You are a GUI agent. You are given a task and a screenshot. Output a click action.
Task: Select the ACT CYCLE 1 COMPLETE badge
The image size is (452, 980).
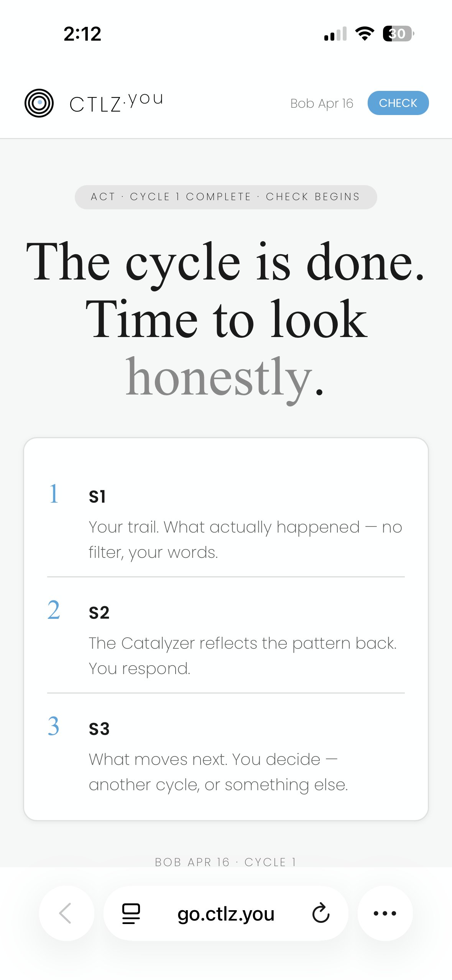click(226, 197)
